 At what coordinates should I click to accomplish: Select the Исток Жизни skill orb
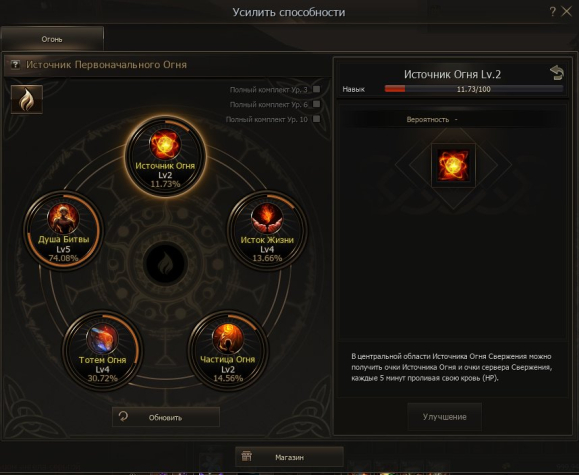(x=267, y=230)
